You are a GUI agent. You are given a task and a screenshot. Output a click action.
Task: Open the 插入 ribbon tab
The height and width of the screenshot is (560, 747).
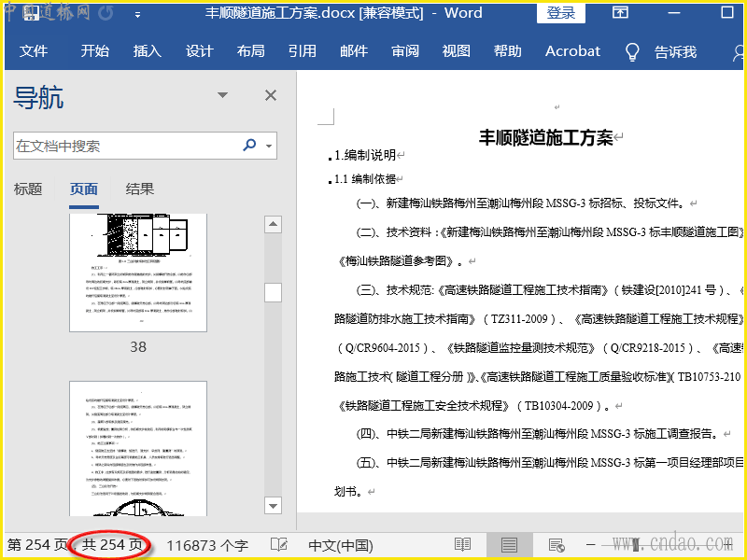148,51
